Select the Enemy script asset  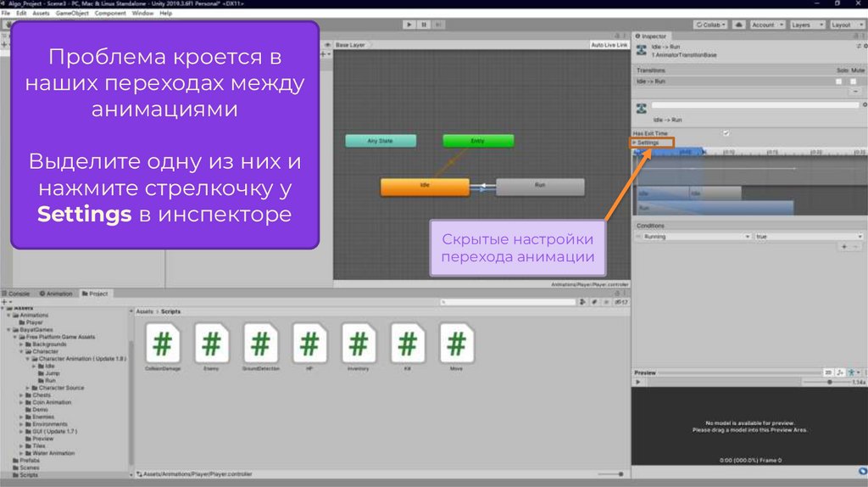click(211, 347)
